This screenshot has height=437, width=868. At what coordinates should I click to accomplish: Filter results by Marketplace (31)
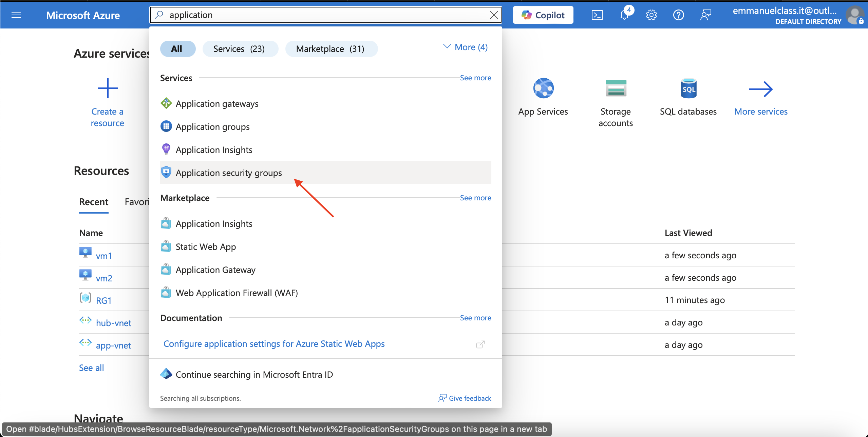[x=332, y=49]
